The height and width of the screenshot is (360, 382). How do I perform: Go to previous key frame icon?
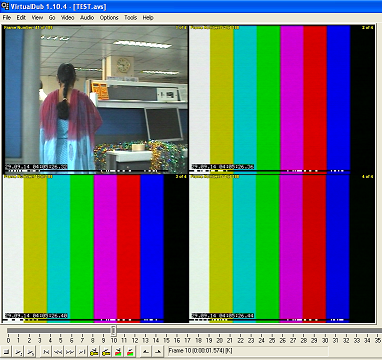click(x=94, y=351)
